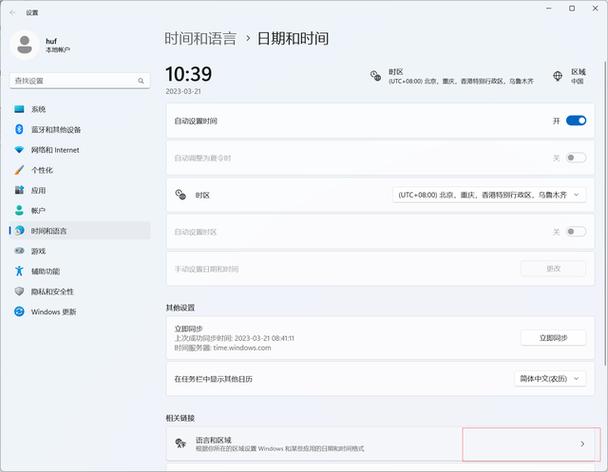Click the language icon in 语言和区域 row

coord(181,443)
